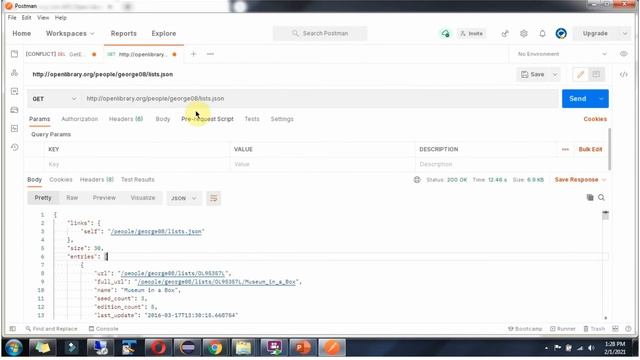This screenshot has width=640, height=360.
Task: Switch to the Pre-request Script tab
Action: point(207,119)
